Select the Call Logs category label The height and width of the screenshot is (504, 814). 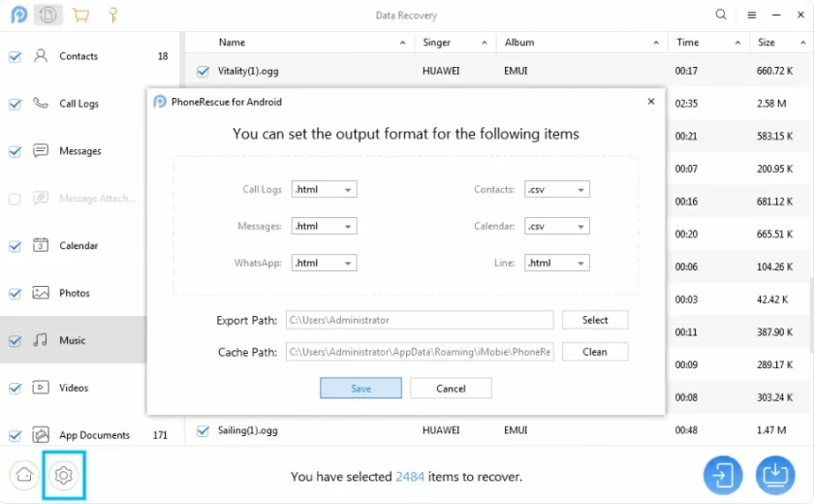point(78,104)
